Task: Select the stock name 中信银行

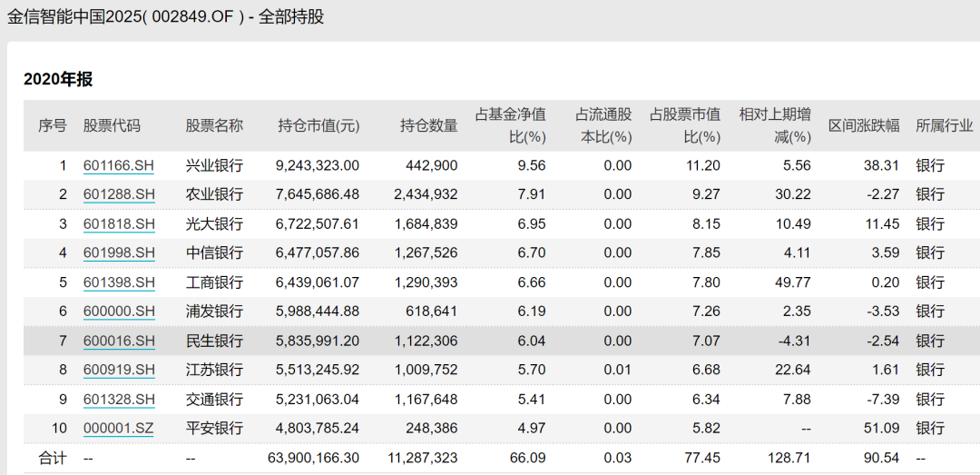Action: point(214,252)
